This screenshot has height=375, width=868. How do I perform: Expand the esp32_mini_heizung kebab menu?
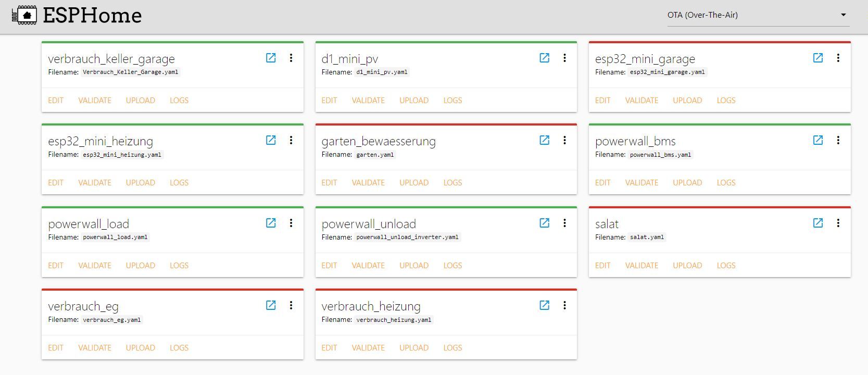291,140
